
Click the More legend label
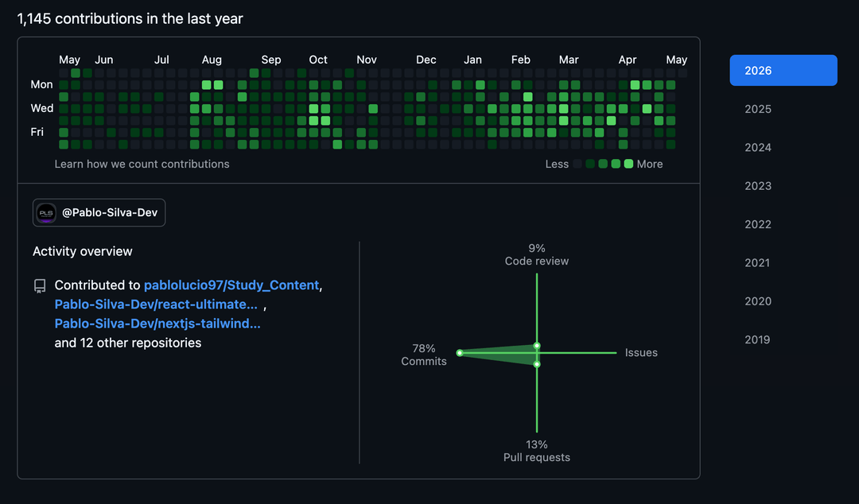pos(650,164)
